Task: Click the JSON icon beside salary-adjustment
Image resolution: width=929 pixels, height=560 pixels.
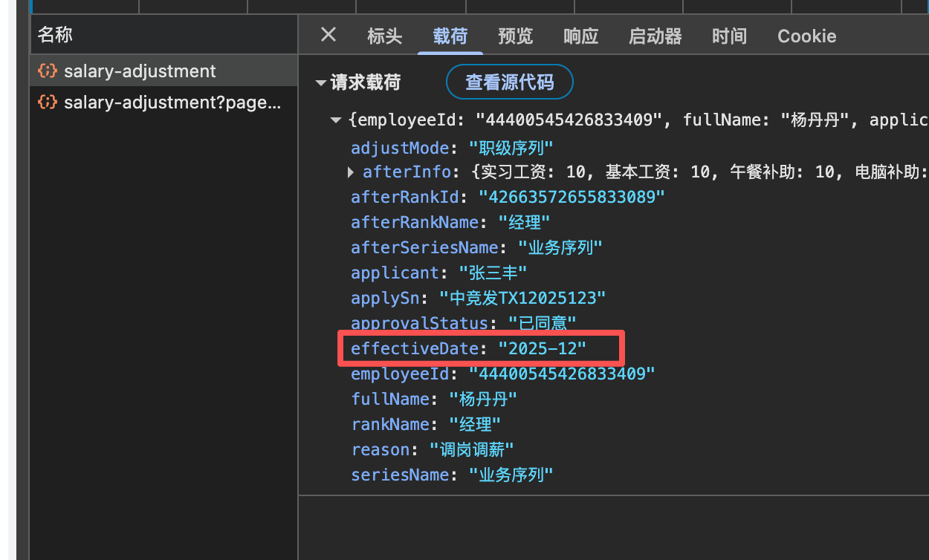Action: tap(48, 71)
